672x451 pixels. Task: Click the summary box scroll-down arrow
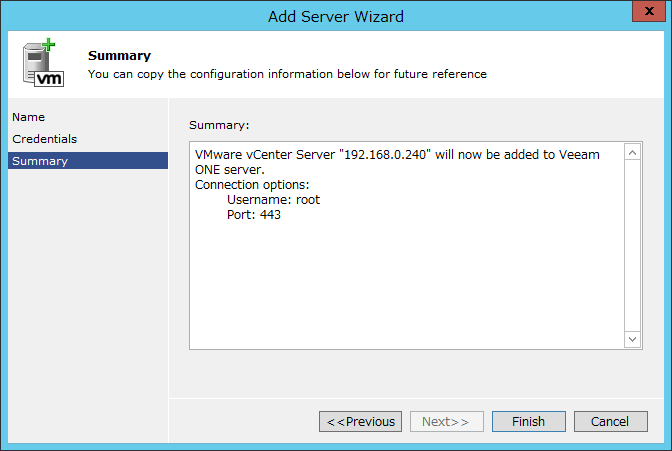pyautogui.click(x=633, y=339)
